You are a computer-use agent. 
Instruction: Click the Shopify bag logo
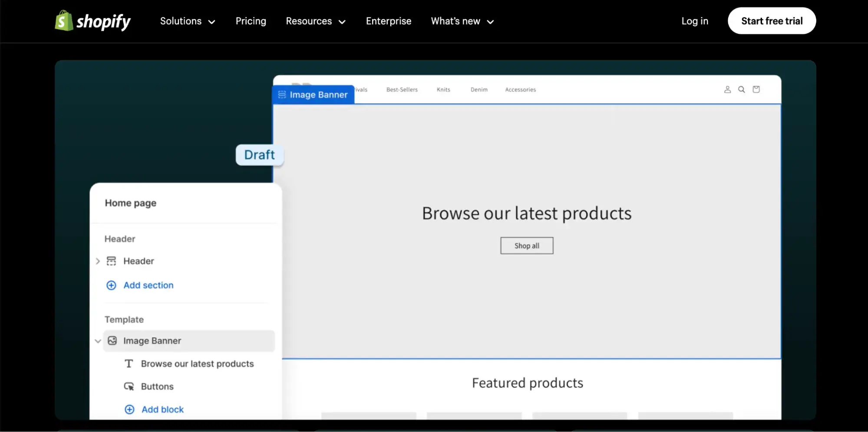[64, 21]
